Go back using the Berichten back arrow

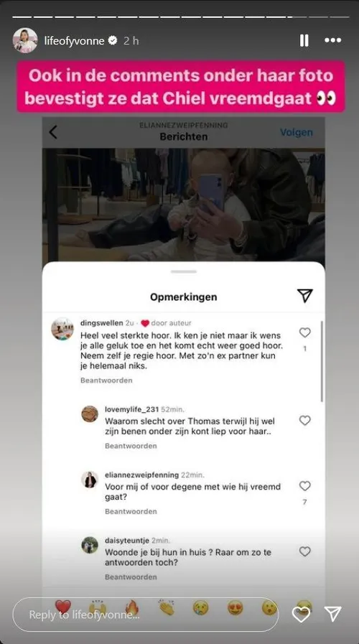[53, 132]
